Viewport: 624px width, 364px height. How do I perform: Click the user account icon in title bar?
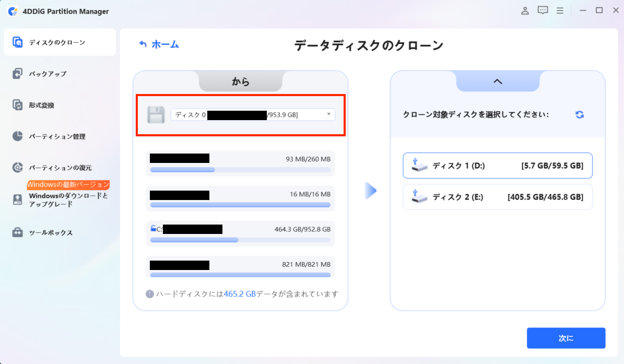[x=525, y=10]
